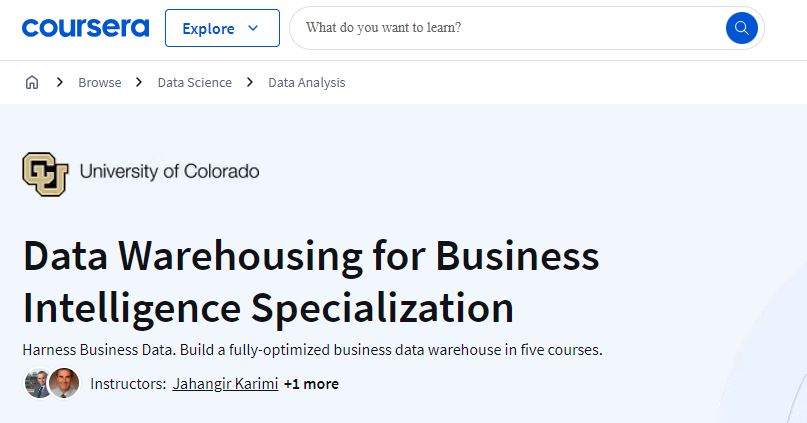Click the second instructor avatar photo
807x423 pixels.
coord(64,383)
